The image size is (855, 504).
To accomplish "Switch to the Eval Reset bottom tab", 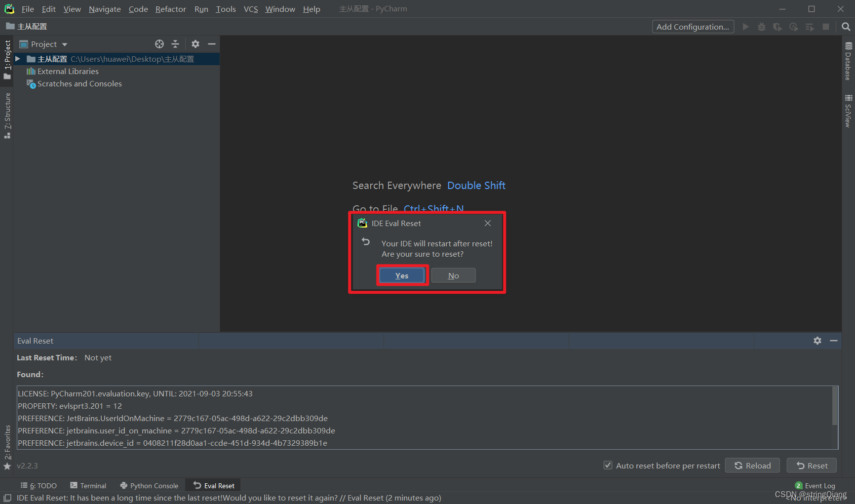I will (214, 486).
